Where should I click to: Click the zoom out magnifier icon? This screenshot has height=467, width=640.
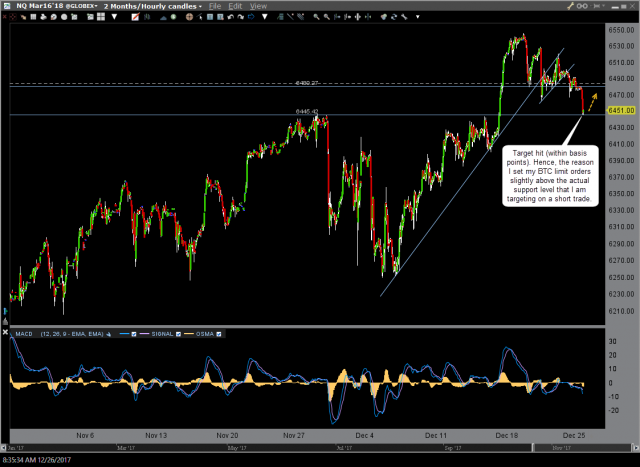[x=327, y=17]
